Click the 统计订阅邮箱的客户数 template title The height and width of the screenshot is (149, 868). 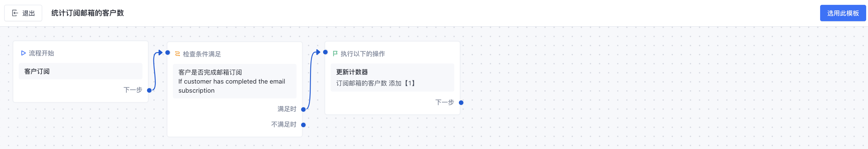click(88, 13)
